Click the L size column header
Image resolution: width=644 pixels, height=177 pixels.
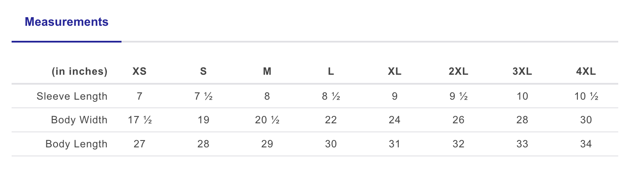point(331,72)
